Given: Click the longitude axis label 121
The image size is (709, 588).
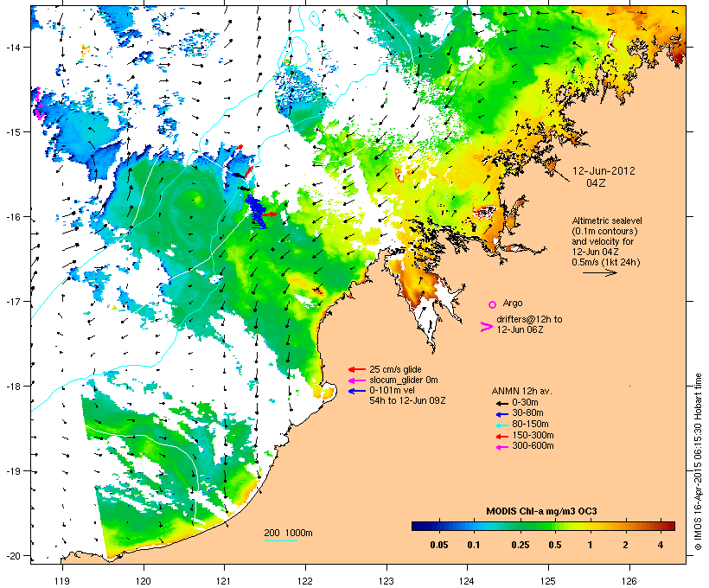Looking at the screenshot, I should tap(224, 581).
